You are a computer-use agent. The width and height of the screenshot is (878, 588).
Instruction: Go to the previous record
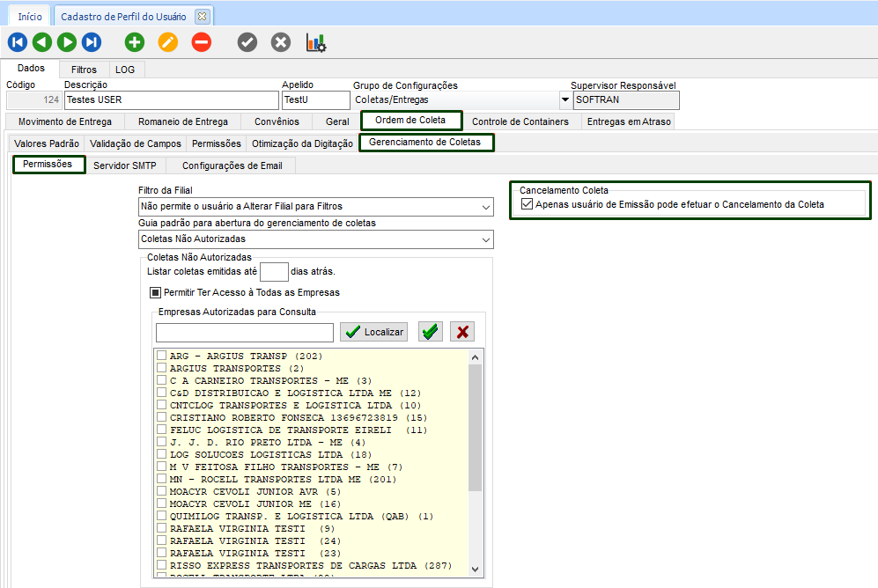tap(42, 41)
